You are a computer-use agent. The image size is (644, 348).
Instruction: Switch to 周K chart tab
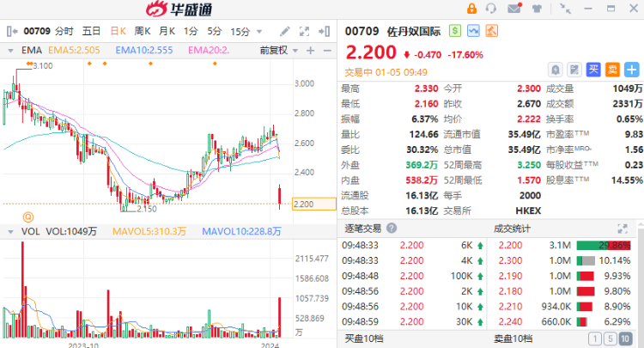tap(143, 31)
